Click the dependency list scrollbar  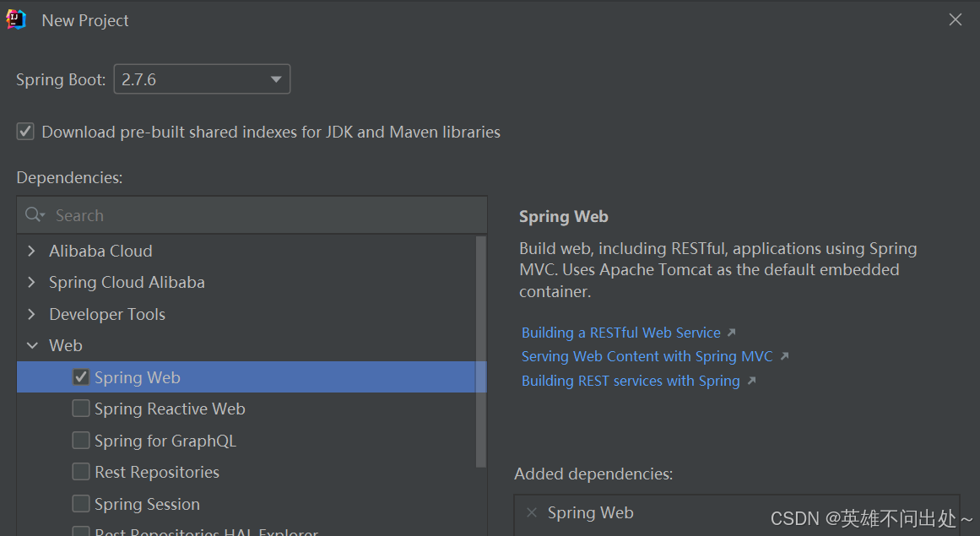[480, 352]
